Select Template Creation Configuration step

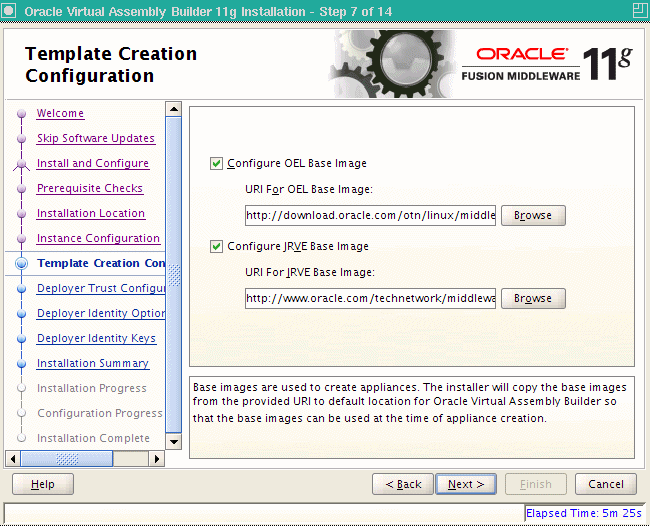click(x=101, y=263)
